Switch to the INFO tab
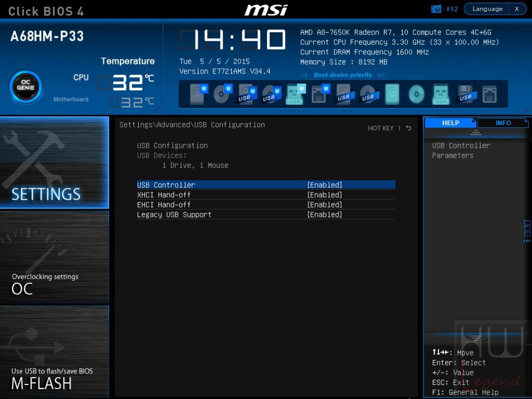532x399 pixels. [503, 123]
